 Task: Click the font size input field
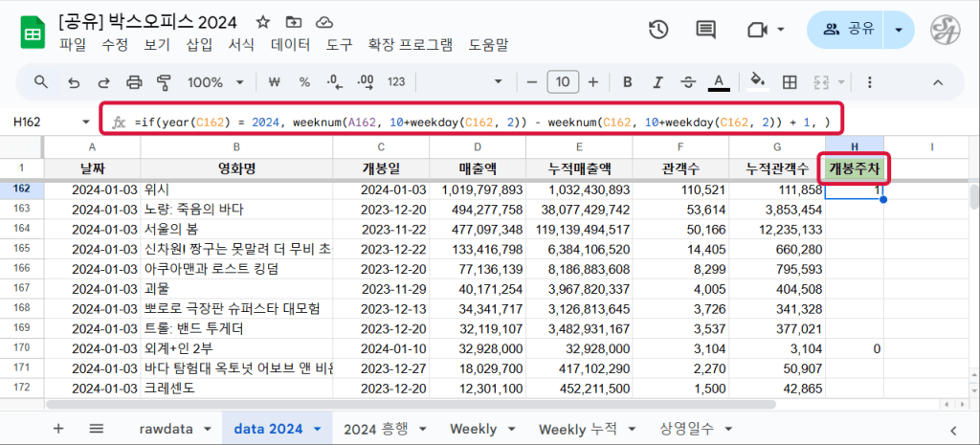tap(564, 82)
